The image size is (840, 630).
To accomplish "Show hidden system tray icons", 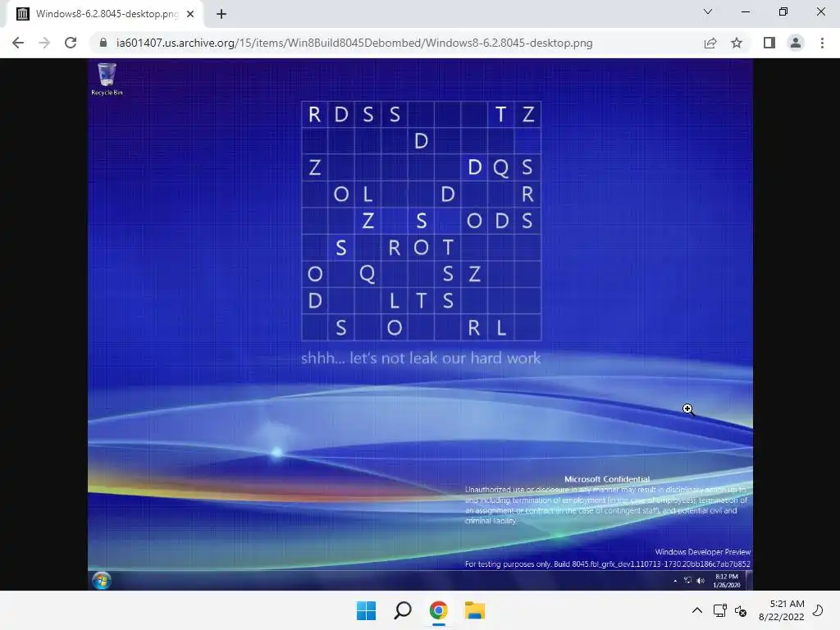I will [697, 610].
